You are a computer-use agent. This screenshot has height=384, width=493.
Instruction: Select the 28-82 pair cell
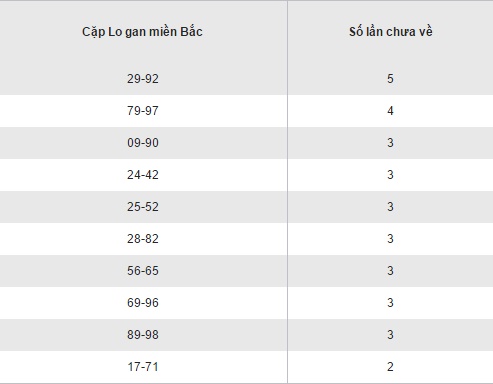[x=143, y=239]
